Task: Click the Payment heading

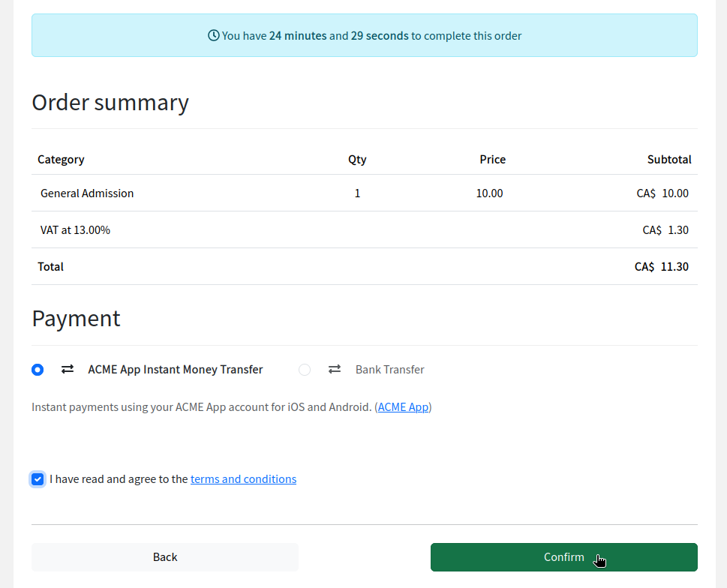Action: [76, 318]
